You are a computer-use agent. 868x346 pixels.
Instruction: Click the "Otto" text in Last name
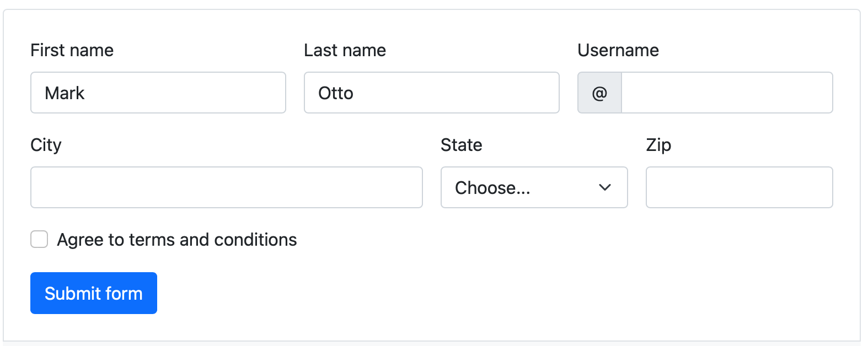point(335,93)
